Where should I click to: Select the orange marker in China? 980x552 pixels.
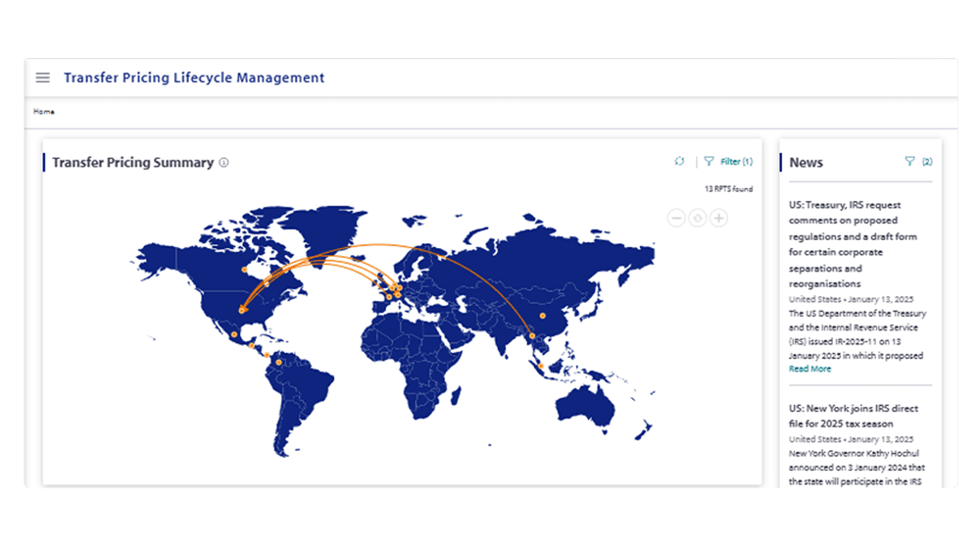click(543, 316)
